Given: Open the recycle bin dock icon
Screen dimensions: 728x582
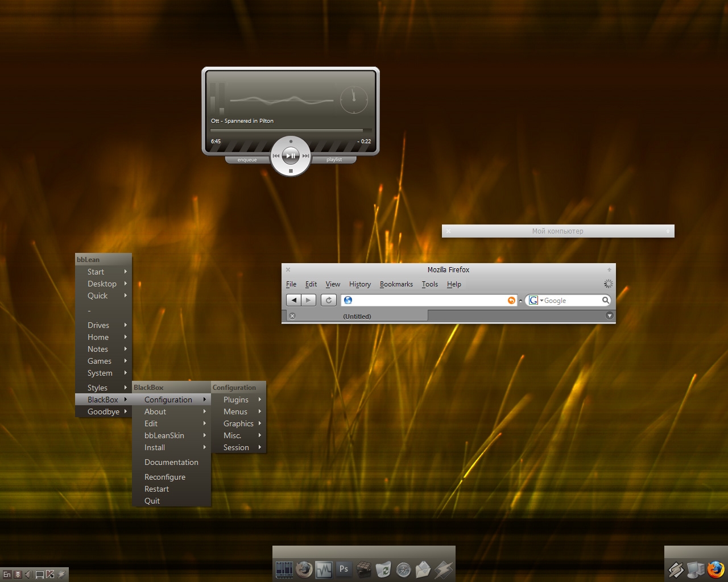Looking at the screenshot, I should click(383, 569).
